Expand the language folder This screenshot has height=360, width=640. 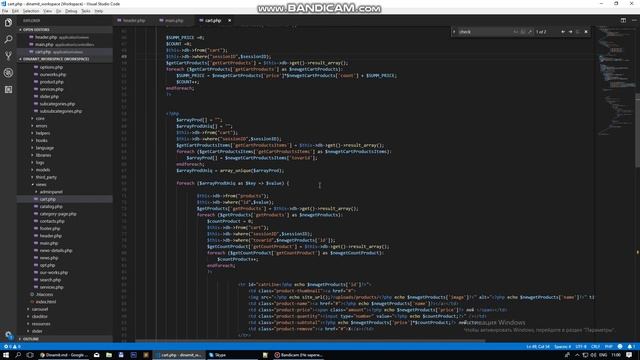[44, 148]
